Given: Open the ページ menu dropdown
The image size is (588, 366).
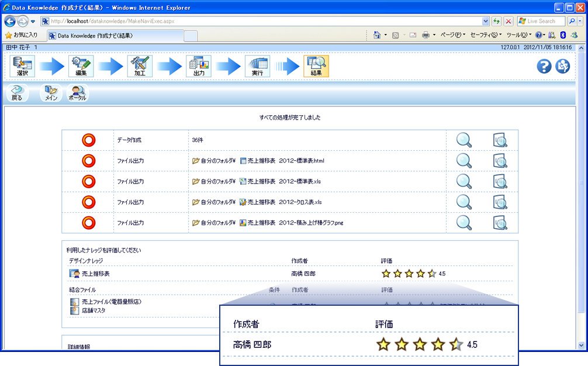Looking at the screenshot, I should point(452,35).
